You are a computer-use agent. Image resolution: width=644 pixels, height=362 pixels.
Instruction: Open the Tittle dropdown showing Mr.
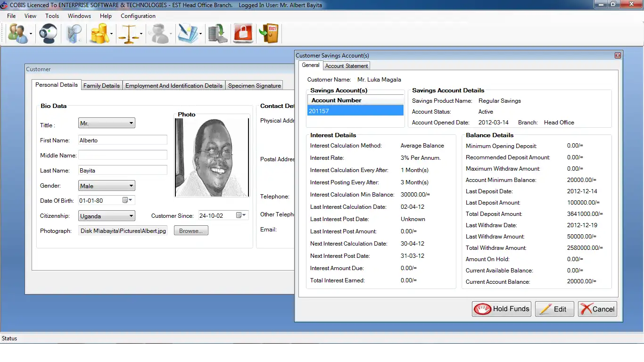tap(107, 123)
